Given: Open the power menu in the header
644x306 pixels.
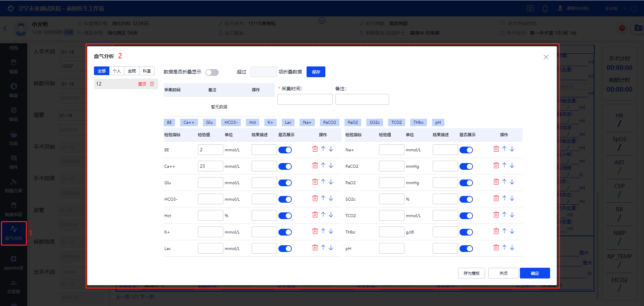Looking at the screenshot, I should [634, 8].
